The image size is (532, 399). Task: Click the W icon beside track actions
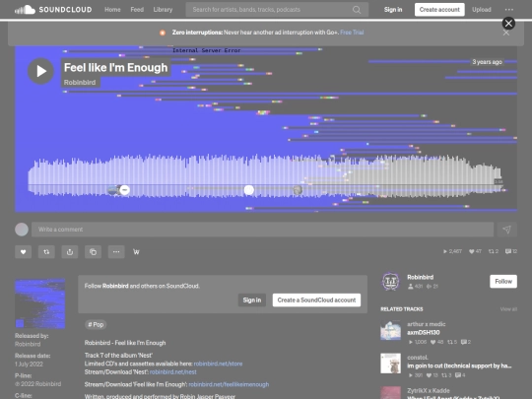coord(136,252)
